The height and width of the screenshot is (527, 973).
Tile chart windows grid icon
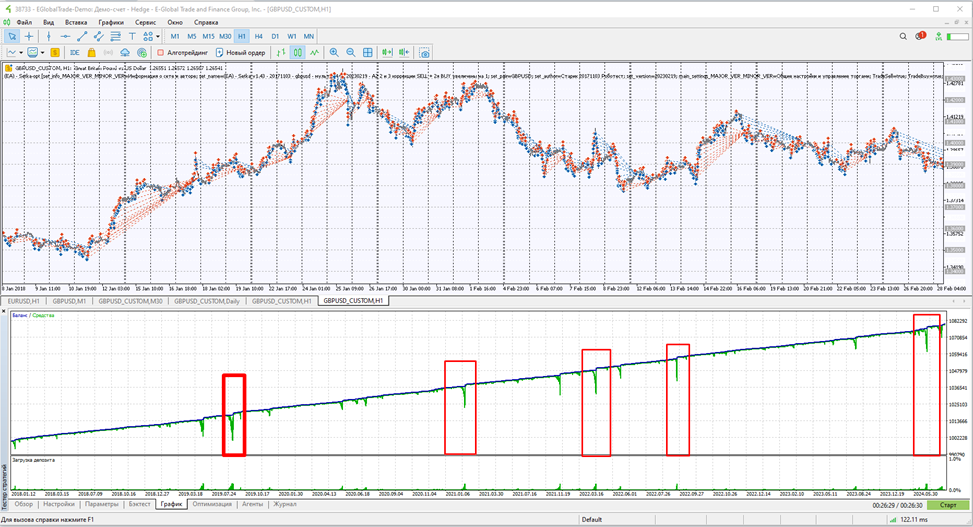(x=368, y=53)
